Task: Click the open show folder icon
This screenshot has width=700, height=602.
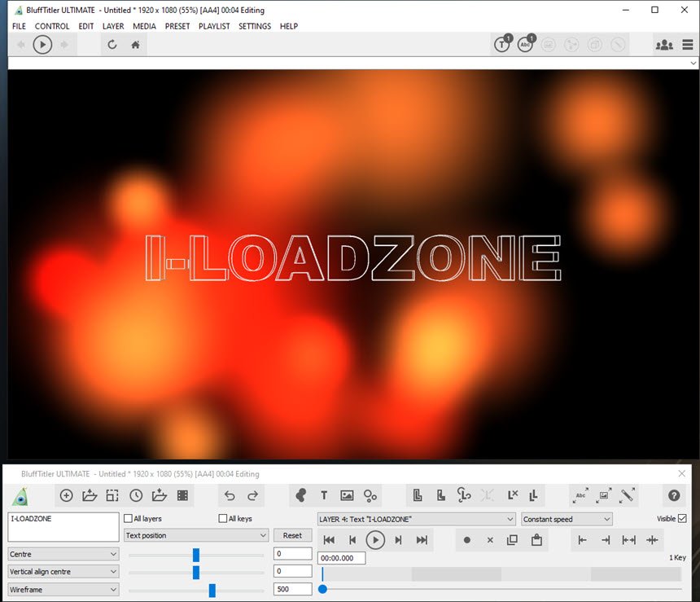Action: click(x=90, y=495)
